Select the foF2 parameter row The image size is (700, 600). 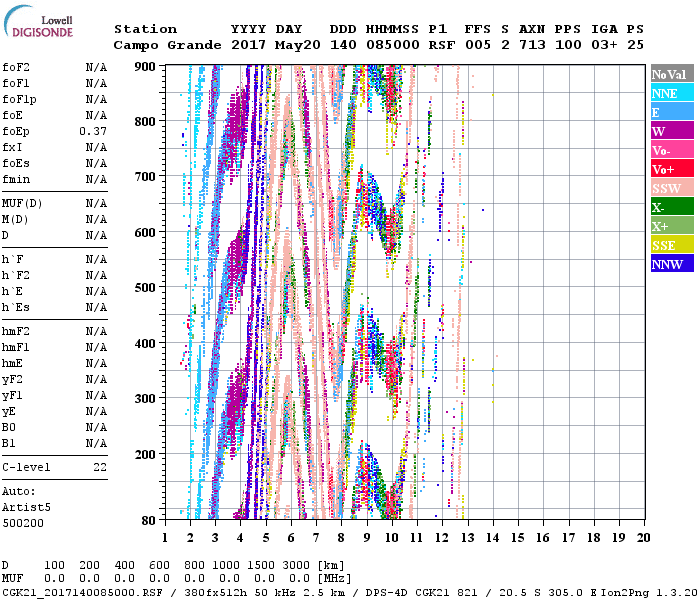click(54, 67)
